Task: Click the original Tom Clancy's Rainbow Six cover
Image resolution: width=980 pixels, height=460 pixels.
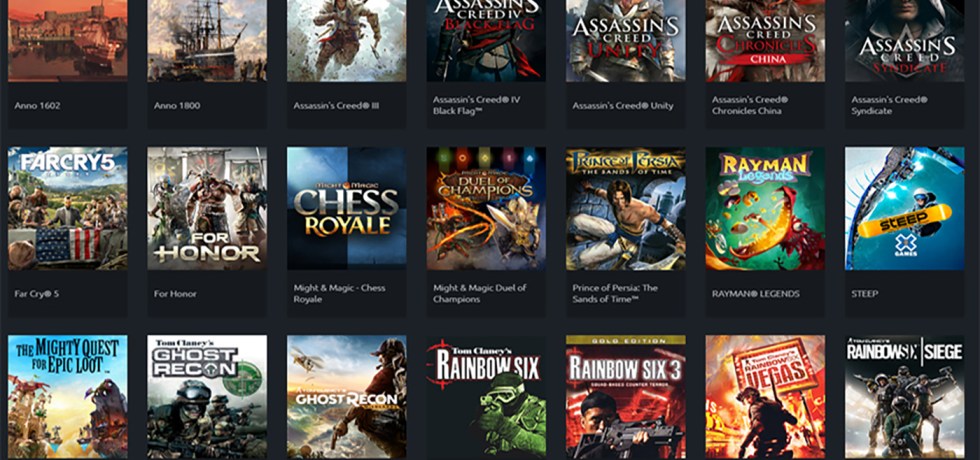Action: (486, 396)
